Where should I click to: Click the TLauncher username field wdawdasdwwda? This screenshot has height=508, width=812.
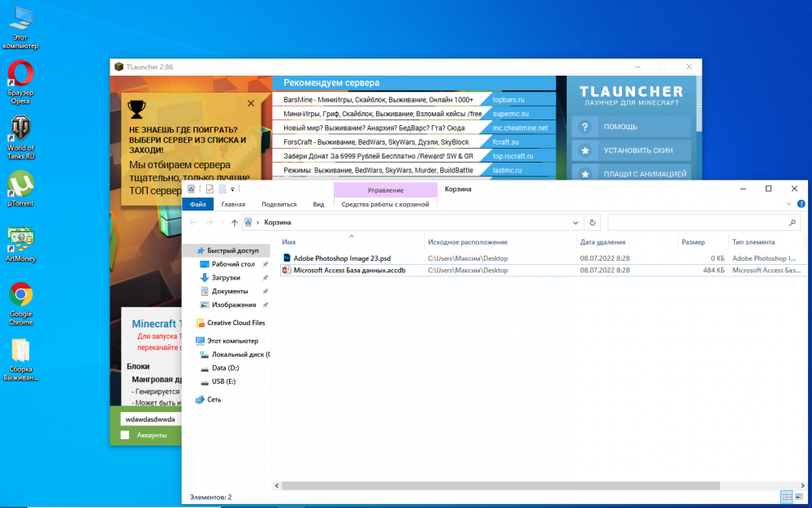point(151,419)
